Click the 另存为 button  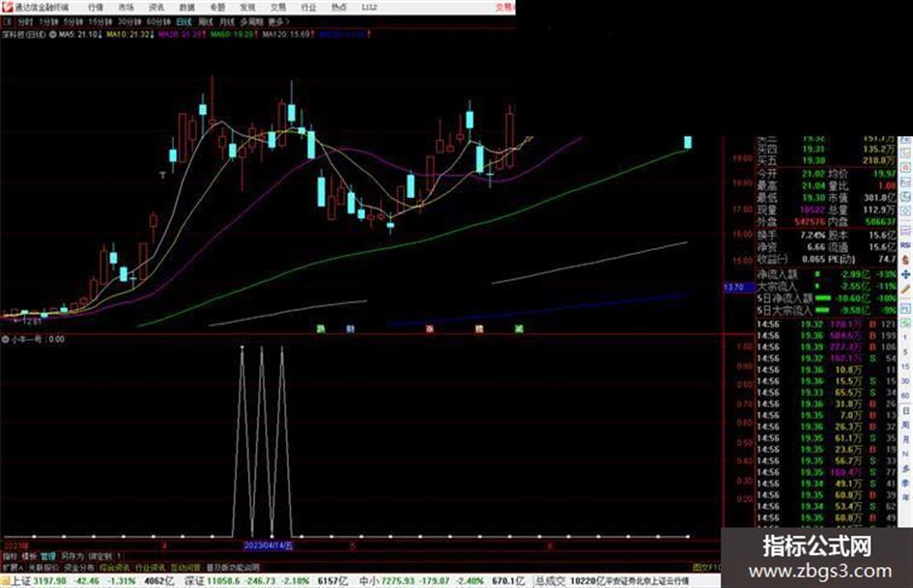[72, 556]
